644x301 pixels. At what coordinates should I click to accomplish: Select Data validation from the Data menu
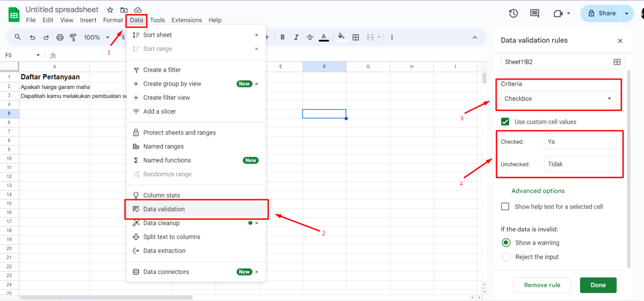coord(164,209)
